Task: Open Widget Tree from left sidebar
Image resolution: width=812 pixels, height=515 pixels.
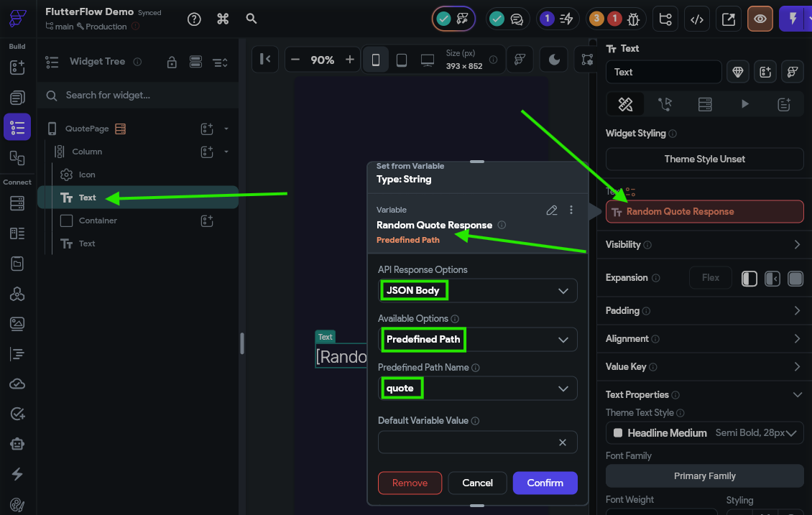Action: tap(17, 127)
